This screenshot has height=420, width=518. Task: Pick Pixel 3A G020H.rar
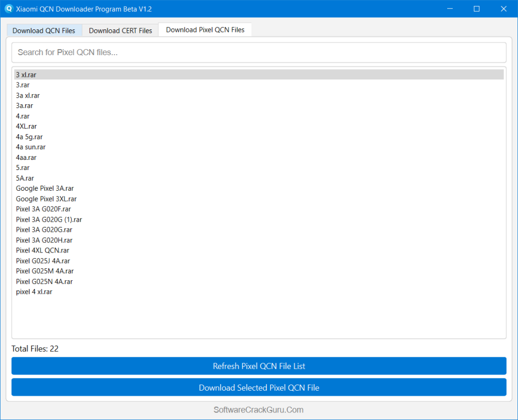(x=259, y=240)
